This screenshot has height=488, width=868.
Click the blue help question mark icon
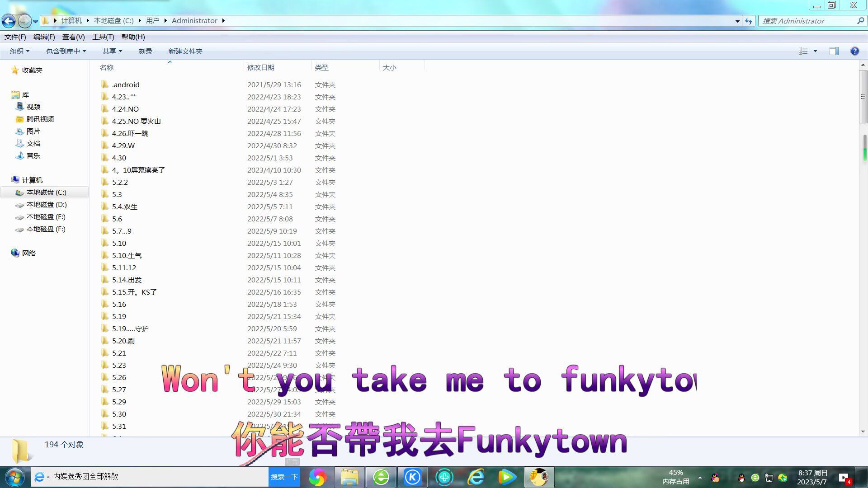[854, 51]
